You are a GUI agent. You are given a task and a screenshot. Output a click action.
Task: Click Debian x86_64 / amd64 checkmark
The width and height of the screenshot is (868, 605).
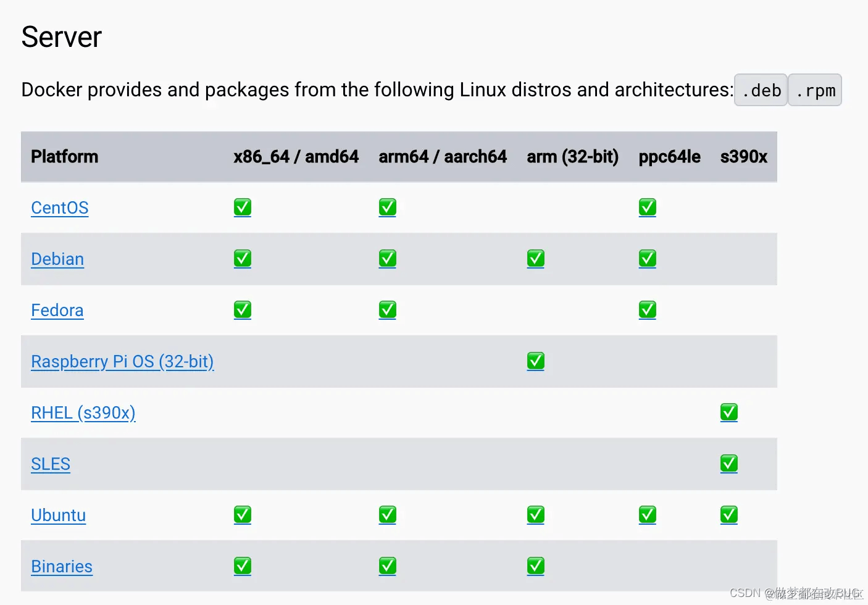click(x=243, y=259)
